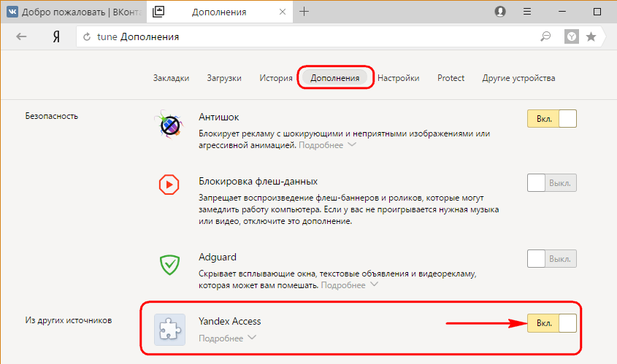Image resolution: width=617 pixels, height=364 pixels.
Task: Click the Antishock extension icon
Action: coord(169,125)
